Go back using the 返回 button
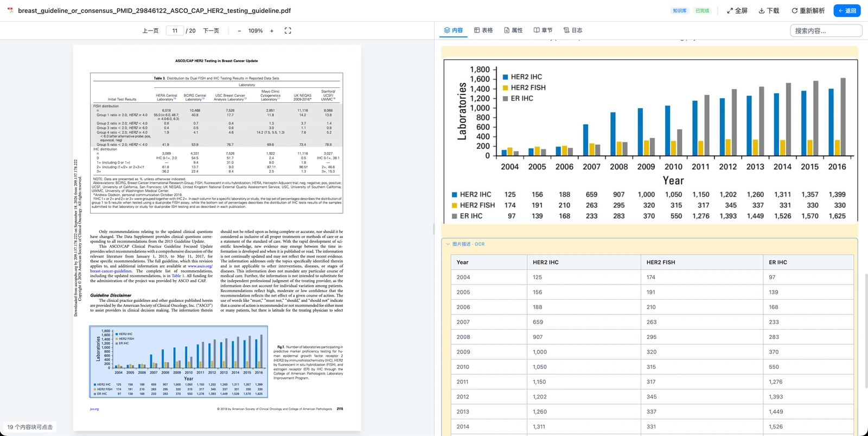 click(x=847, y=10)
